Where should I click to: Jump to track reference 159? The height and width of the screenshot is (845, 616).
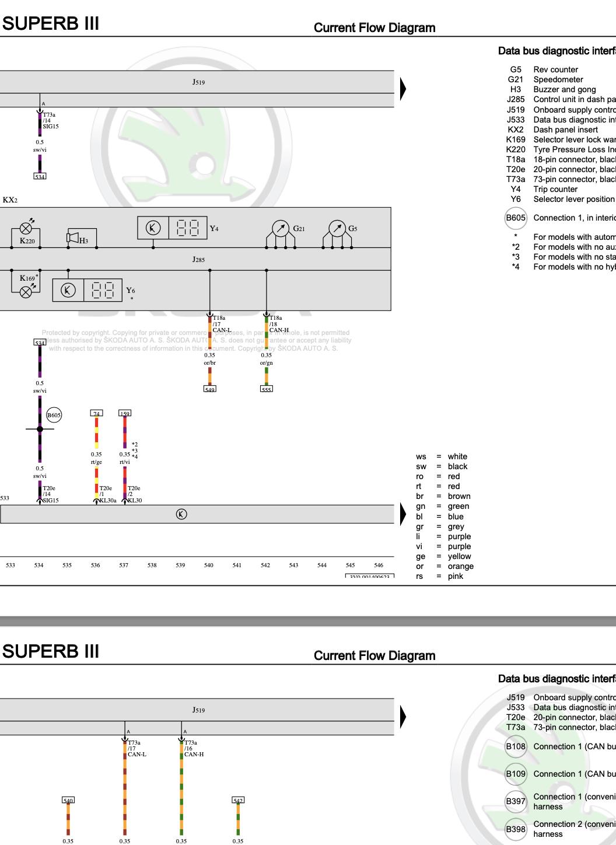coord(124,413)
